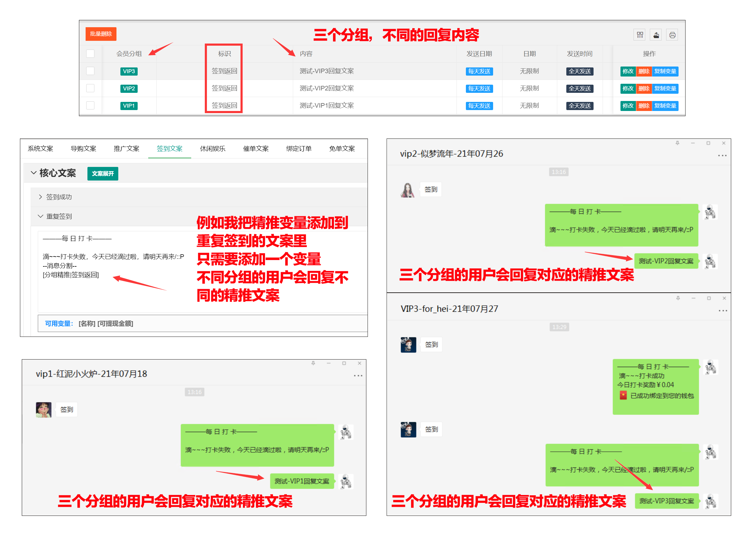Switch to the 导购文案 tab
This screenshot has height=534, width=756.
tap(83, 149)
